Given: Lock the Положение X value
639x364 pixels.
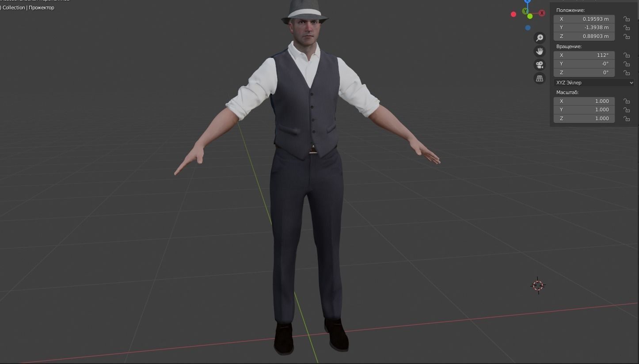Looking at the screenshot, I should pyautogui.click(x=627, y=19).
